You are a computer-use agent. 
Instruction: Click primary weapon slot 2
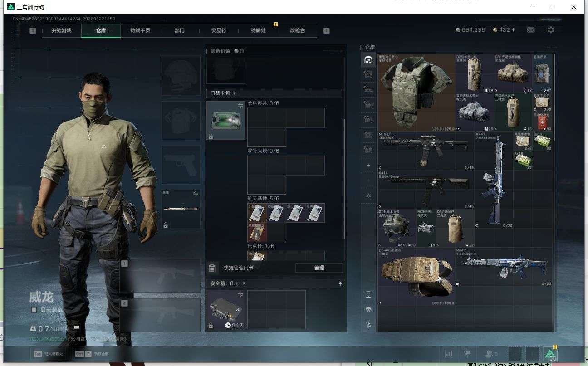(160, 315)
